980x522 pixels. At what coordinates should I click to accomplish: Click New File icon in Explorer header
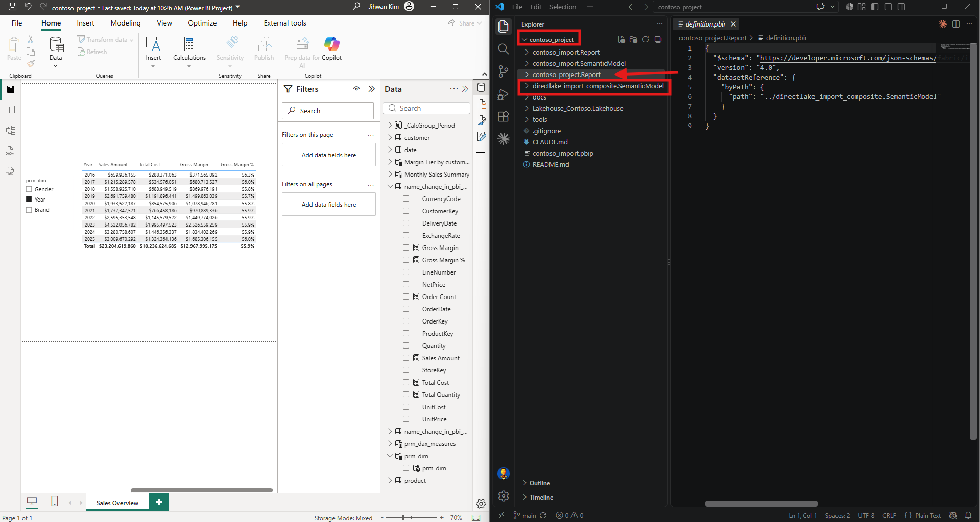(622, 40)
